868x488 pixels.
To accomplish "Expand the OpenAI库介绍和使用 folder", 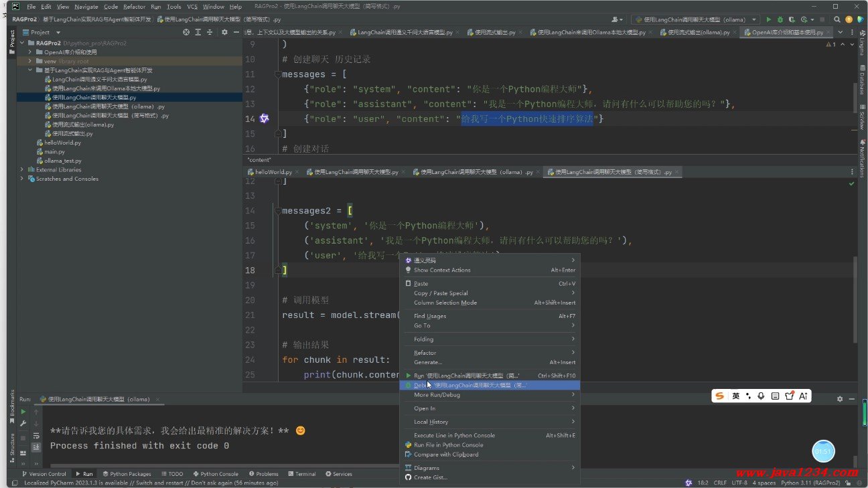I will [30, 52].
